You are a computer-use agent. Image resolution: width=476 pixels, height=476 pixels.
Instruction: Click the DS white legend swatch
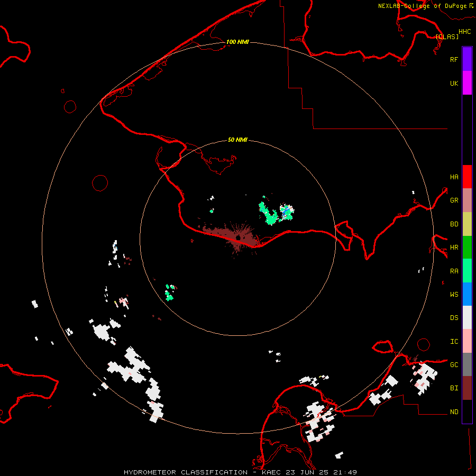[467, 317]
